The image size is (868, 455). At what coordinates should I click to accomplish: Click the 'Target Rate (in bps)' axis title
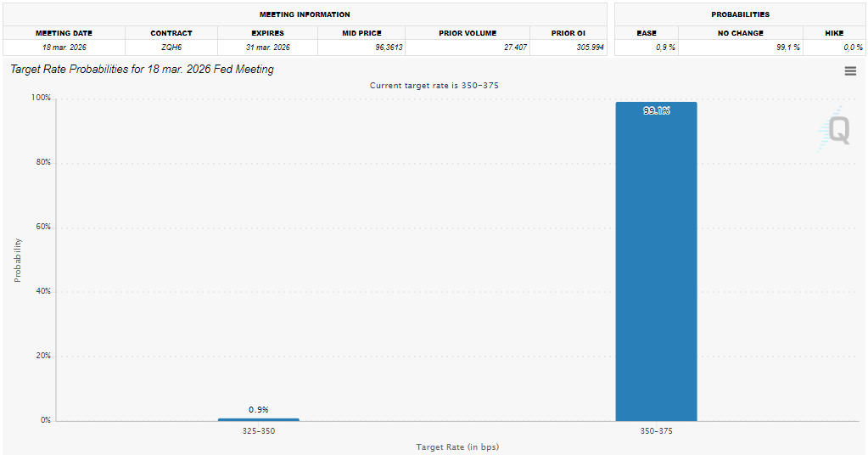(456, 447)
